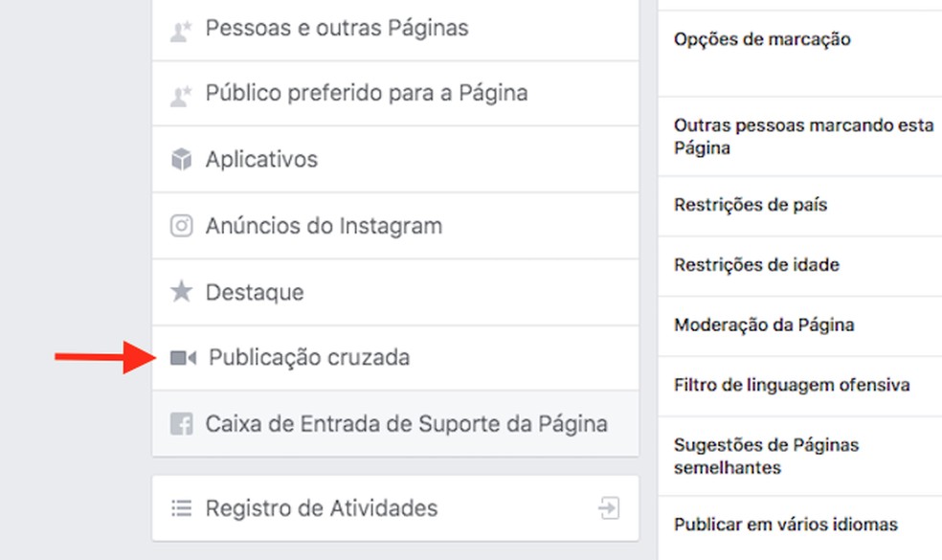Viewport: 942px width, 560px height.
Task: Select Anúncios do Instagram in the sidebar
Action: point(323,226)
